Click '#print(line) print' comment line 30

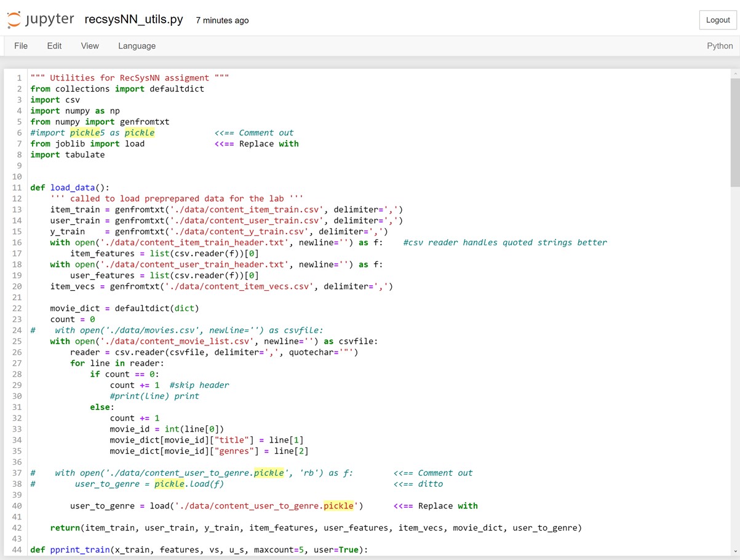tap(154, 396)
